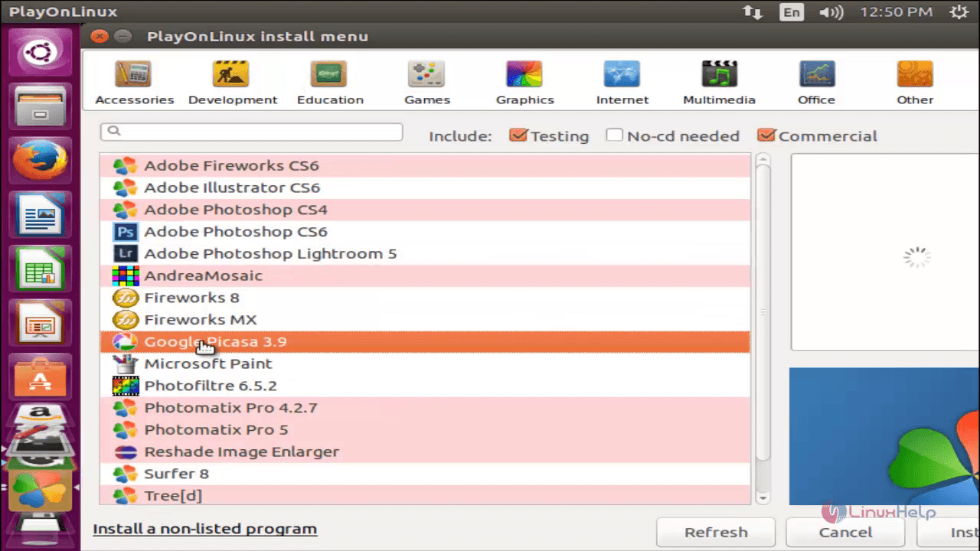Image resolution: width=980 pixels, height=551 pixels.
Task: Click the scrollbar down arrow
Action: point(762,497)
